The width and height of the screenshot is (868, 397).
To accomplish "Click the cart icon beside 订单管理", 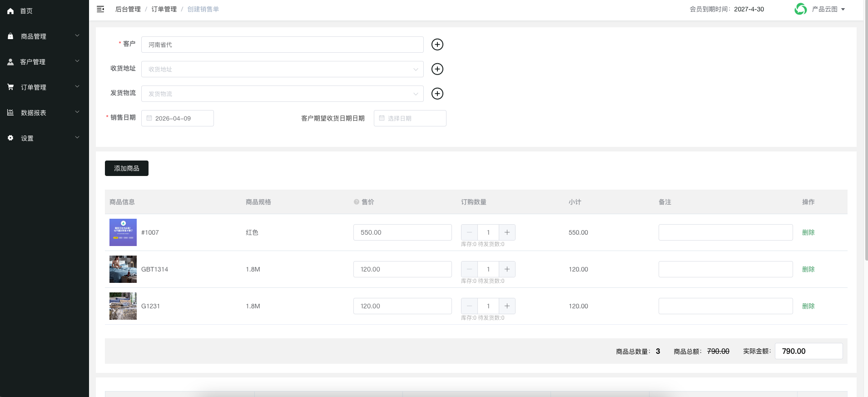I will click(10, 87).
